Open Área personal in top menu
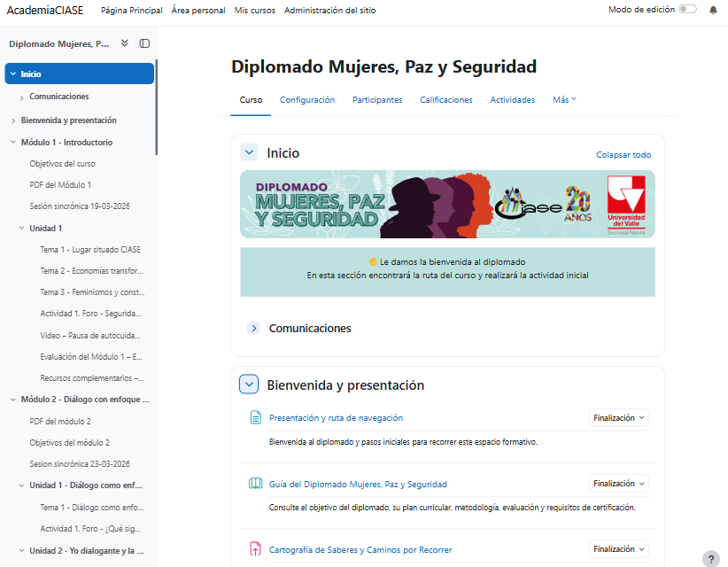 tap(198, 11)
